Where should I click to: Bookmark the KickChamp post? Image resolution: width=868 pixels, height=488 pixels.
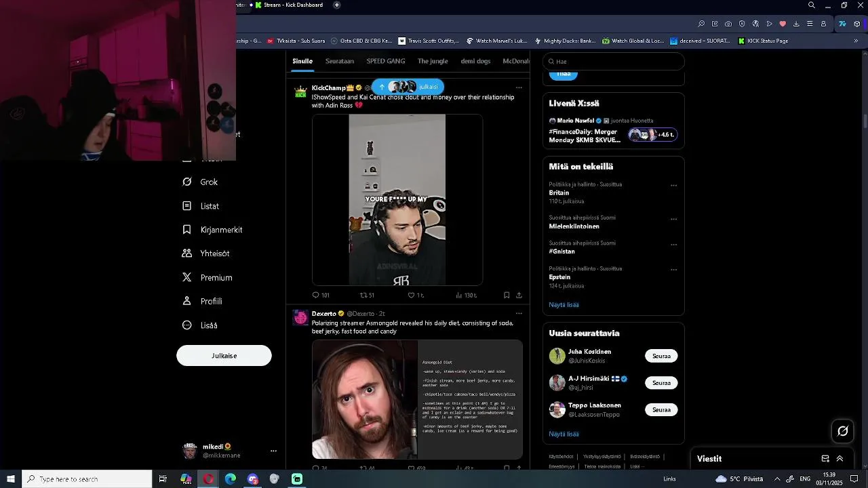(x=507, y=296)
